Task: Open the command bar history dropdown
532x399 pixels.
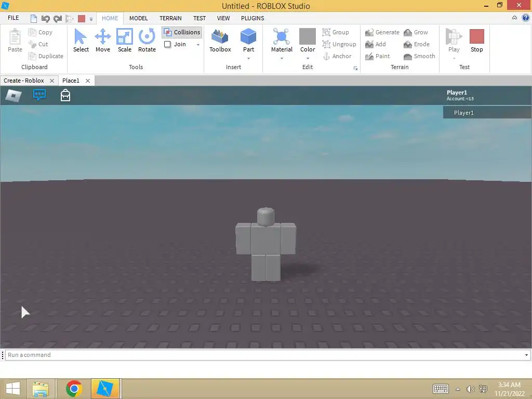Action: click(x=526, y=355)
